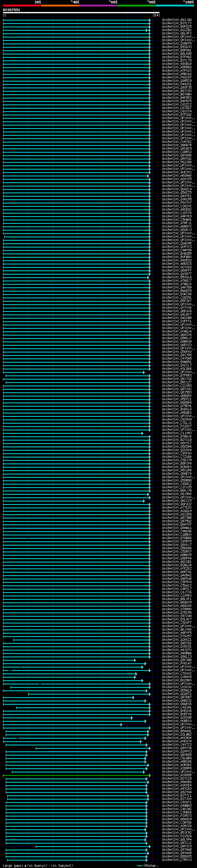
Task: Select the UniRef100_P06147 row label
Action: coord(176,663)
